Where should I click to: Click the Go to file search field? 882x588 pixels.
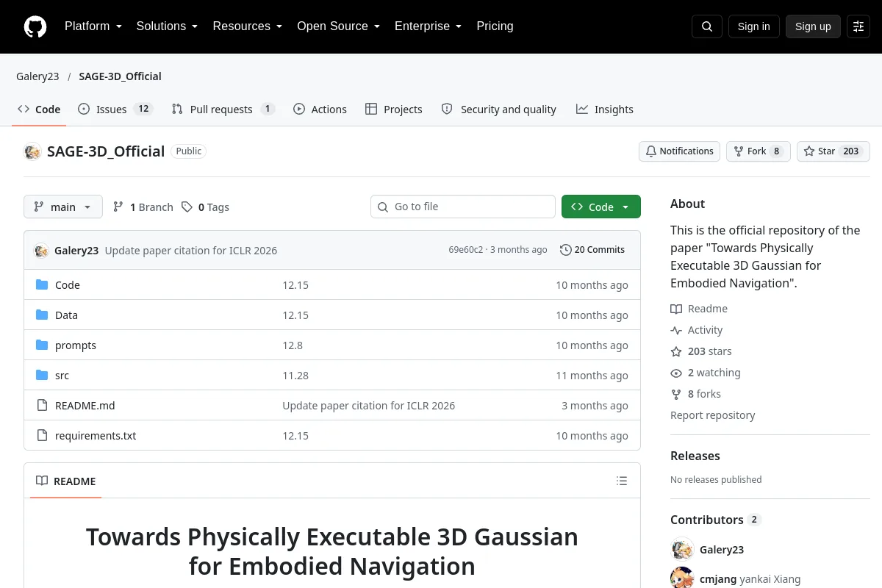pyautogui.click(x=463, y=207)
